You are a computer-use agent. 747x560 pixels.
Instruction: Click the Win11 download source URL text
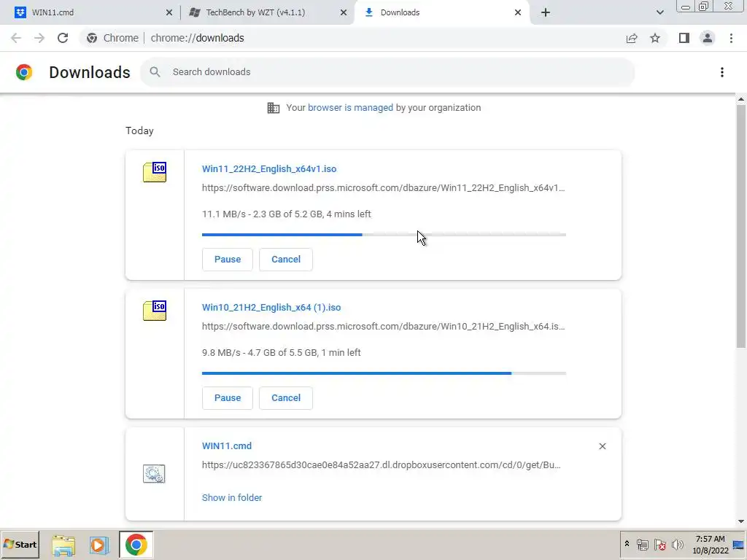click(x=384, y=188)
